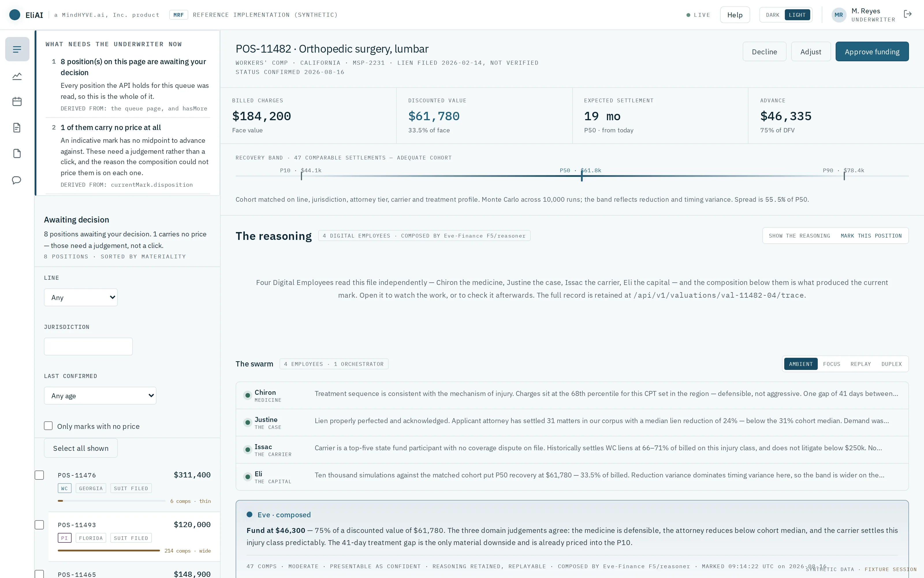Open the LINE dropdown showing Any

click(x=81, y=297)
